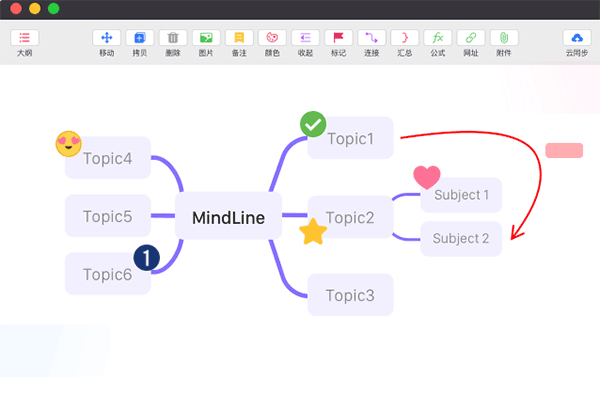This screenshot has width=600, height=395.
Task: Click the pink heart marker on Subject 1
Action: (x=427, y=178)
